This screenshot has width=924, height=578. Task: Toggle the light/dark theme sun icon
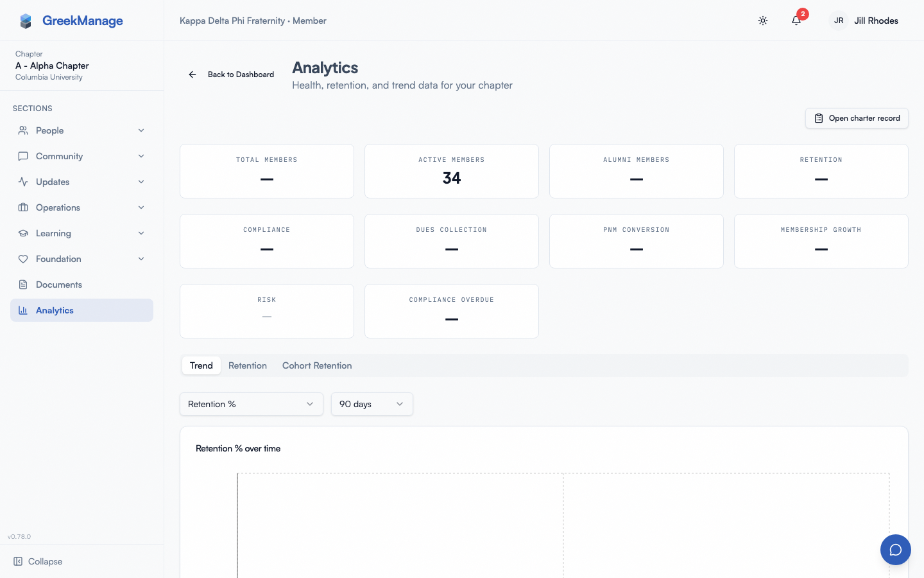point(763,21)
